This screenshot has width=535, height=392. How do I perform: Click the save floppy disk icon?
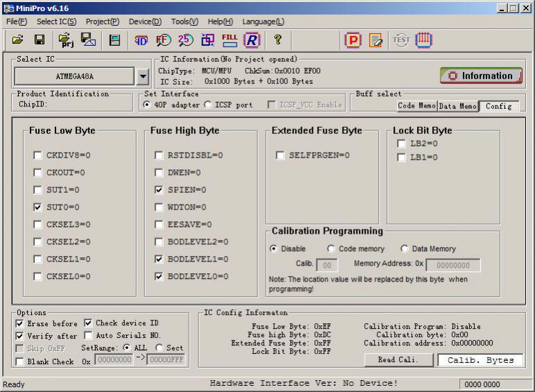click(x=40, y=40)
